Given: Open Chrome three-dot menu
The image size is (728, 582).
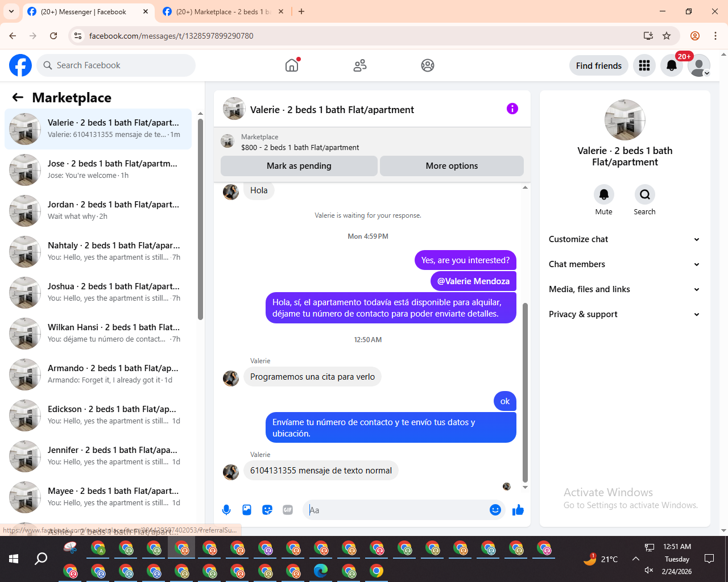Looking at the screenshot, I should pyautogui.click(x=715, y=36).
